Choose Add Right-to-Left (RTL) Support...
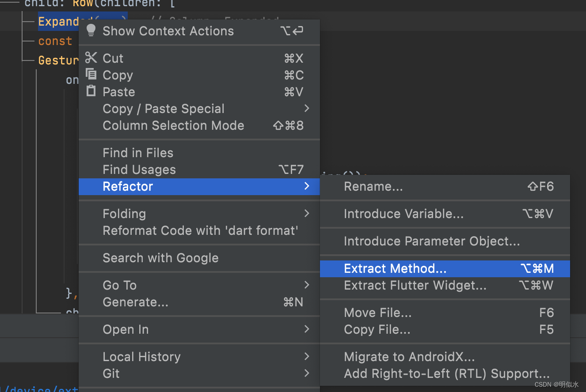The image size is (586, 392). 445,373
